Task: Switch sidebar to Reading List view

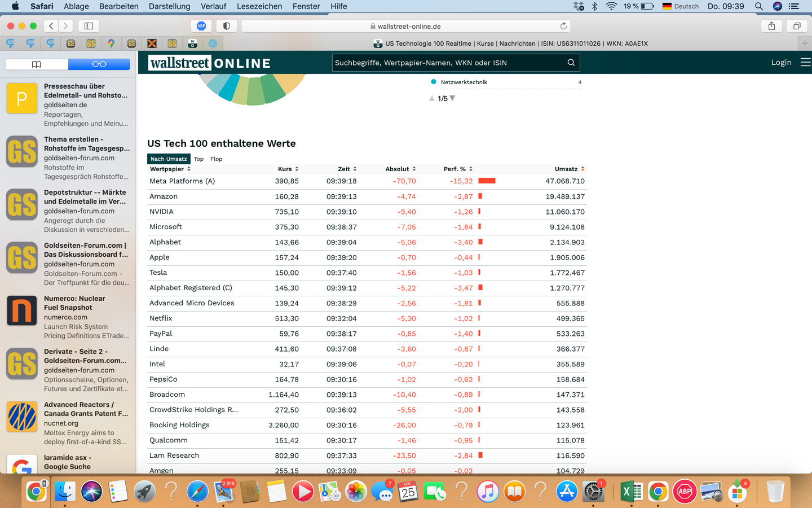Action: point(99,64)
